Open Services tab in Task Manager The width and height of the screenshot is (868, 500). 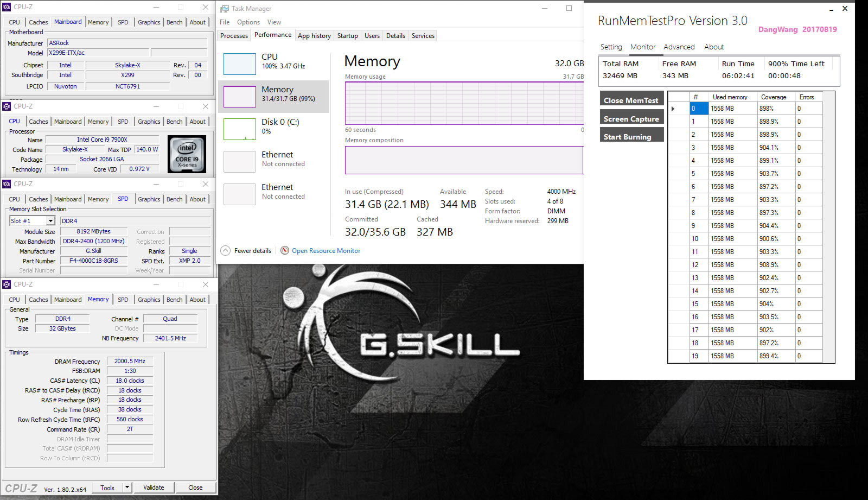point(423,36)
